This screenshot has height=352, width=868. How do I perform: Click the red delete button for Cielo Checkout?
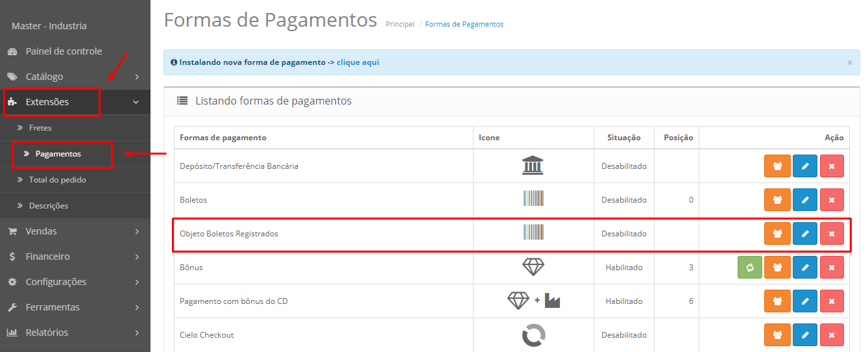pyautogui.click(x=832, y=335)
